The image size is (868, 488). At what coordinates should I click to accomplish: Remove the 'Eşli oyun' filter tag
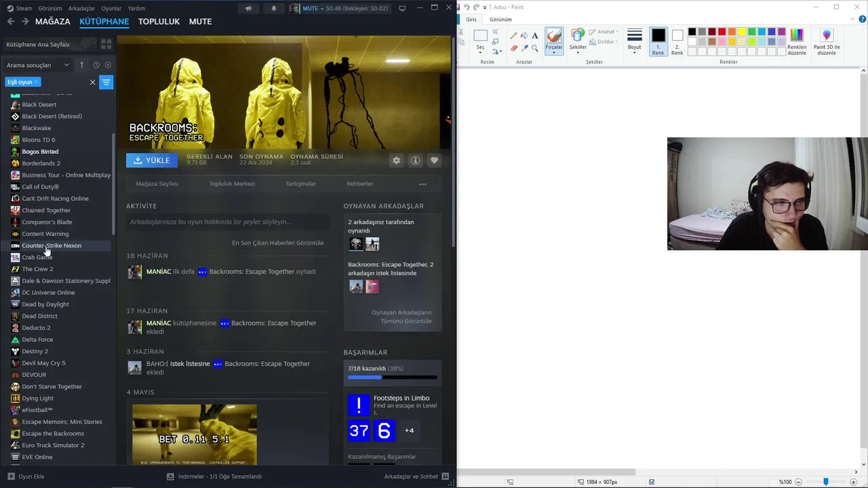tap(37, 82)
